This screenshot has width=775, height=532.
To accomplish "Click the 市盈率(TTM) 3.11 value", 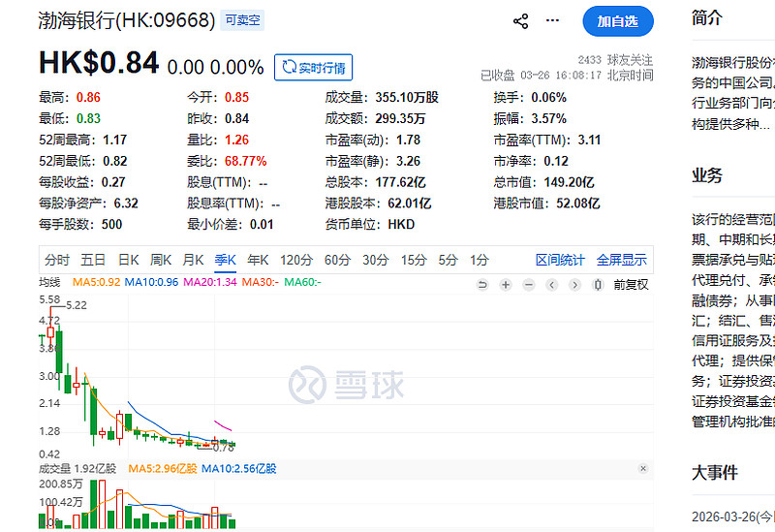I will [x=590, y=140].
